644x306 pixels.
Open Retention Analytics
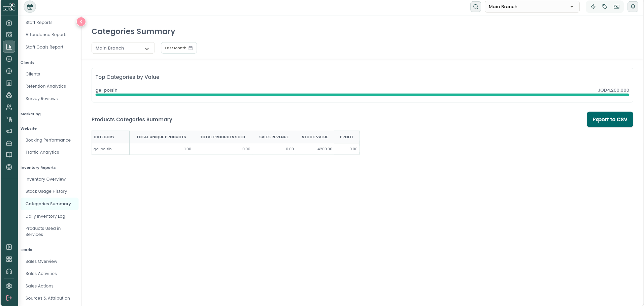tap(46, 86)
